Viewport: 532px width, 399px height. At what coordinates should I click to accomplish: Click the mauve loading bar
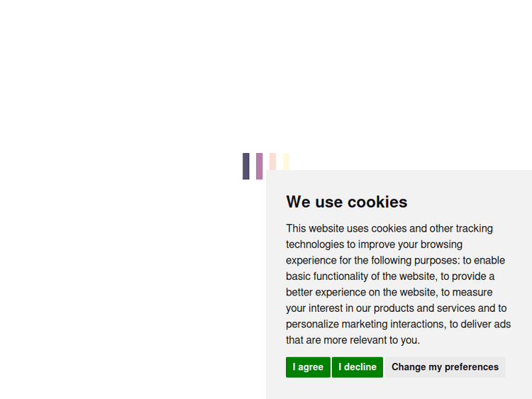click(x=260, y=166)
